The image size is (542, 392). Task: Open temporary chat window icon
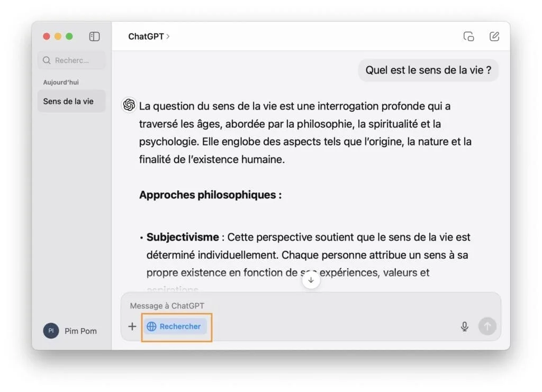[x=469, y=37]
